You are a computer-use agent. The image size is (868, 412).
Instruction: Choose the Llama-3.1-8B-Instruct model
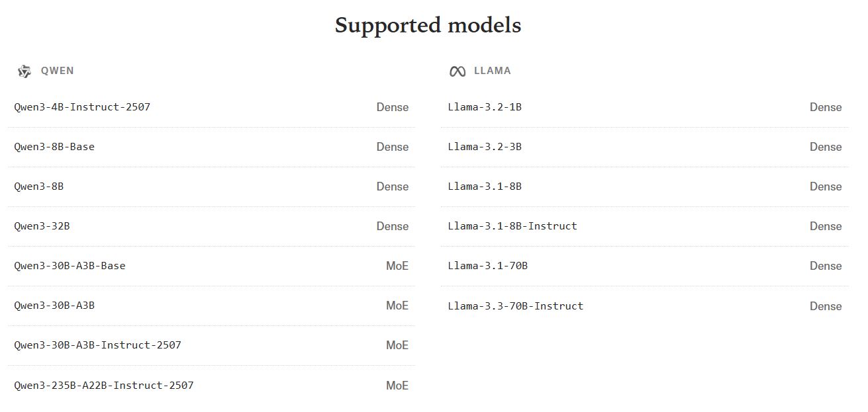click(x=512, y=226)
